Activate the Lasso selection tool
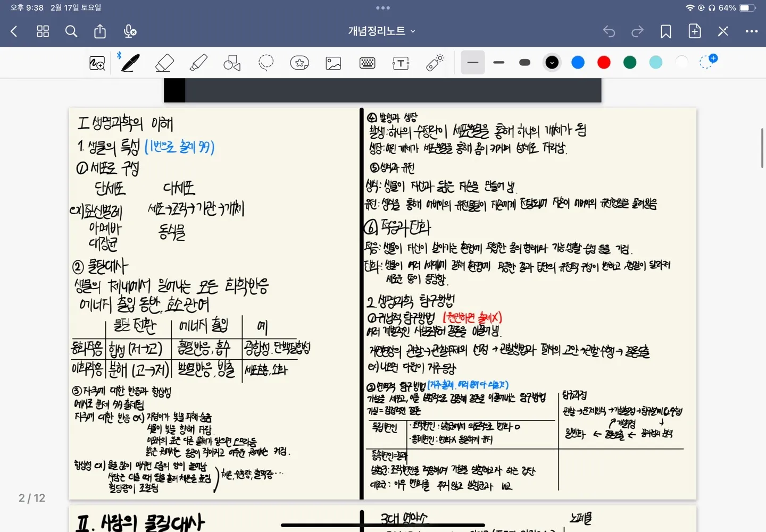This screenshot has height=532, width=766. click(x=266, y=62)
